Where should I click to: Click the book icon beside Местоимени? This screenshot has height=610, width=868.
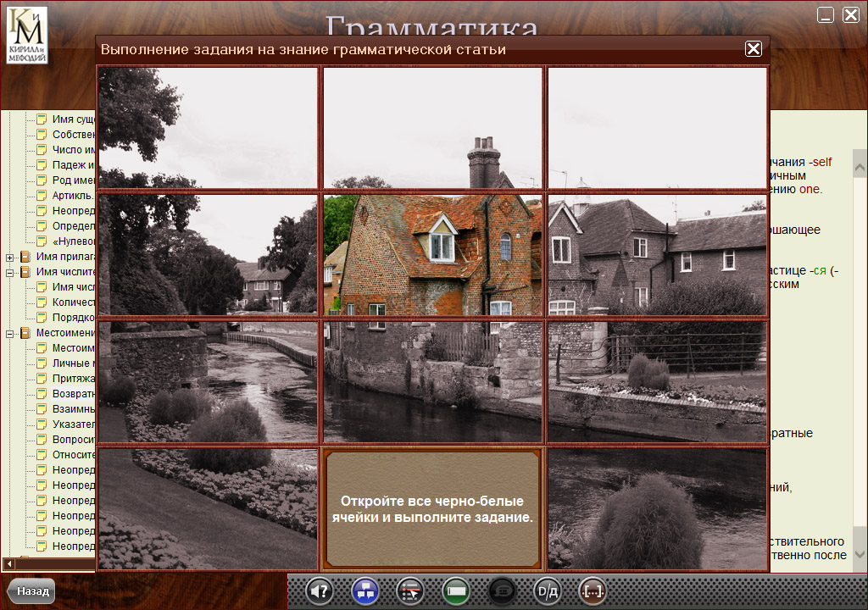pos(25,333)
